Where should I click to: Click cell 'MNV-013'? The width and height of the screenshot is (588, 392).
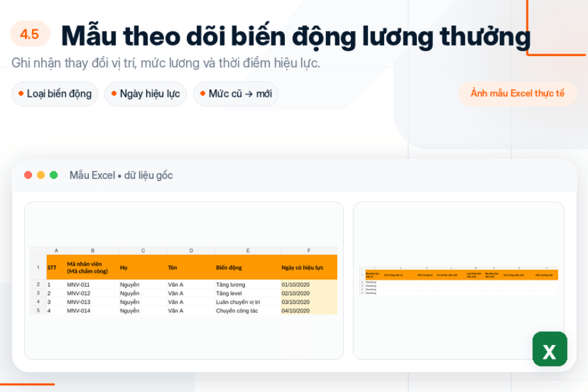pos(93,302)
